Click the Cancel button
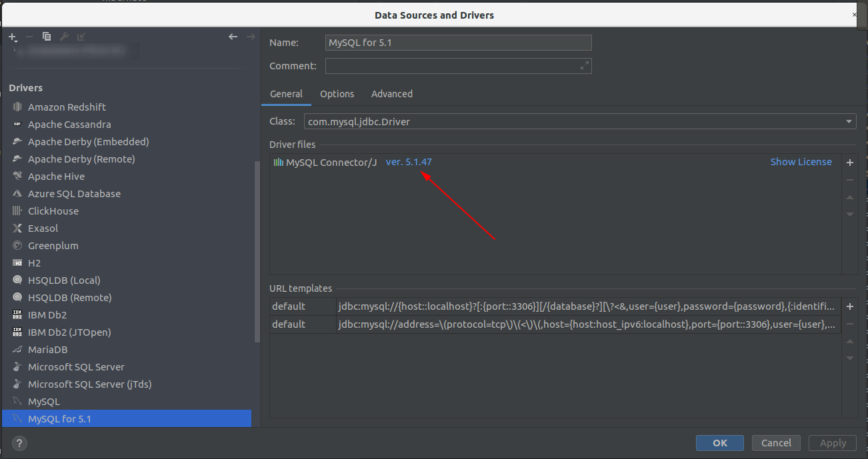 777,443
